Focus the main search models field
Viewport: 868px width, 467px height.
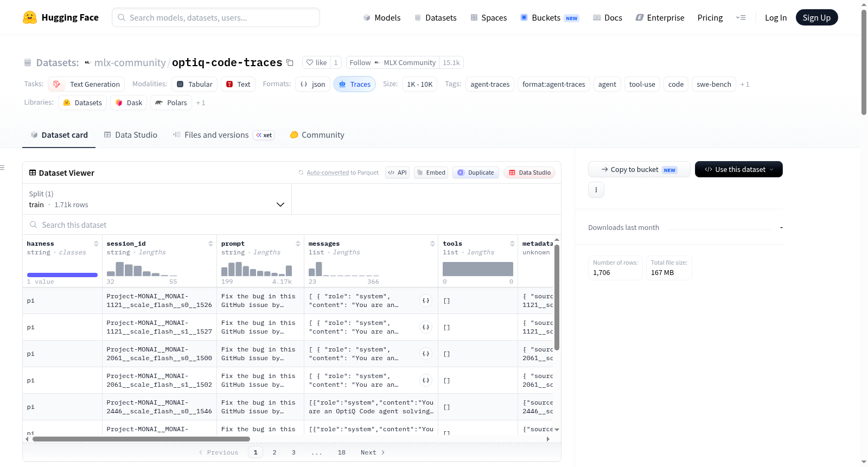coord(216,17)
